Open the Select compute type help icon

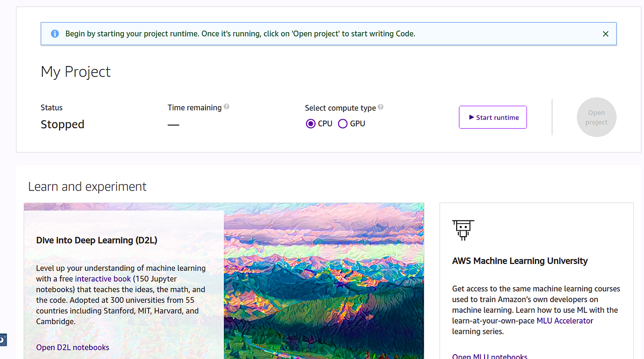[380, 106]
